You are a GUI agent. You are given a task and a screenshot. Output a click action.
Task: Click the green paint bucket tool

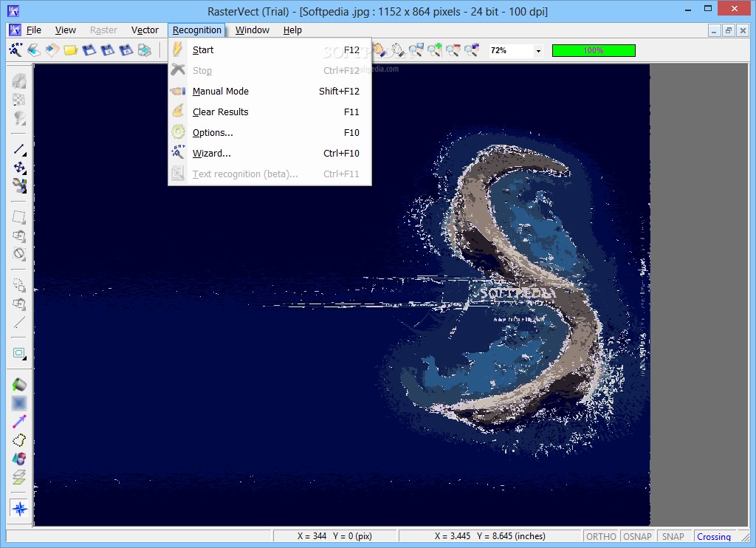coord(19,385)
